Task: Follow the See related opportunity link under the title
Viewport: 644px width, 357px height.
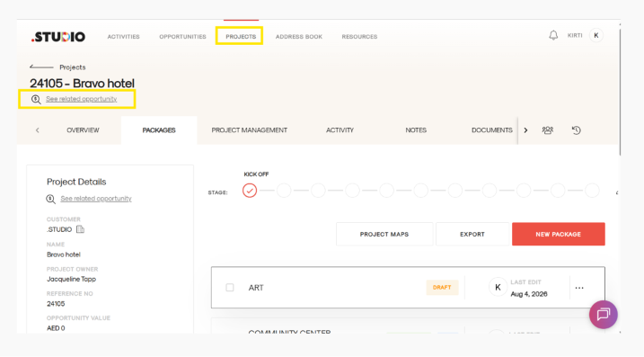Action: [82, 99]
